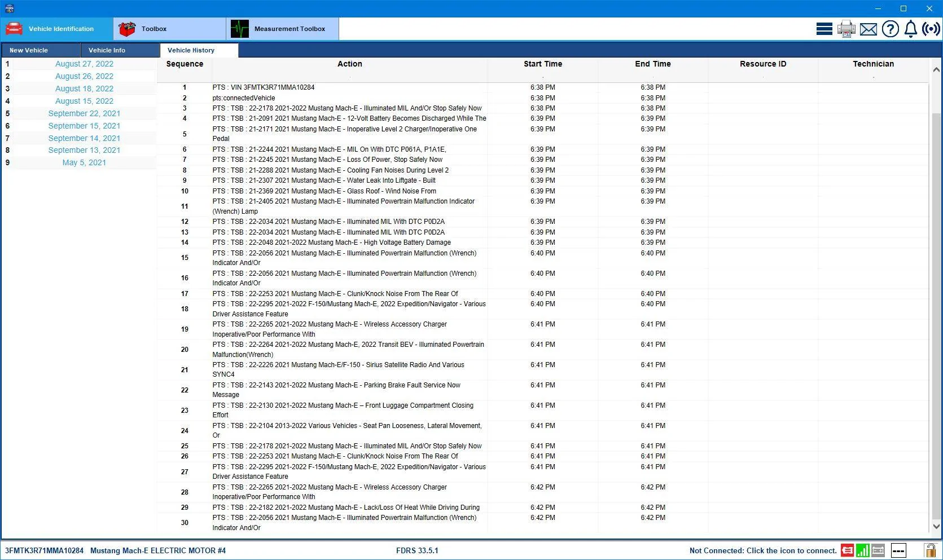The height and width of the screenshot is (560, 943).
Task: Open help with the question mark icon
Action: (x=890, y=29)
